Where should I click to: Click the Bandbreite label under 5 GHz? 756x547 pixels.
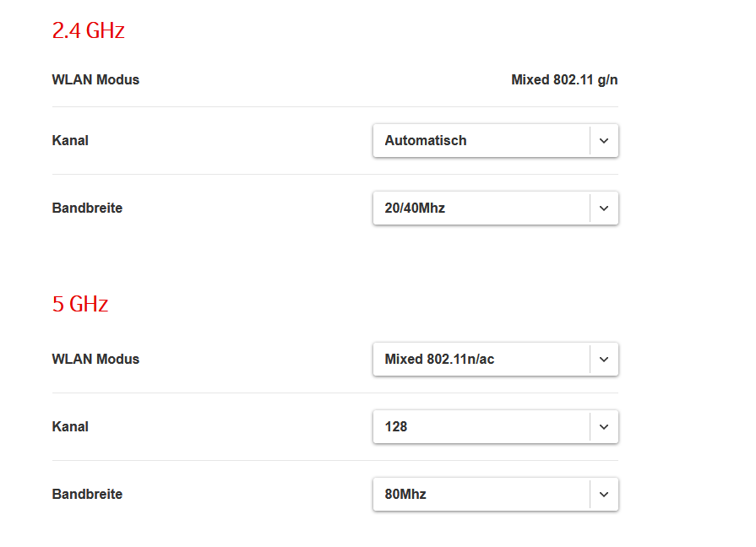[x=87, y=495]
